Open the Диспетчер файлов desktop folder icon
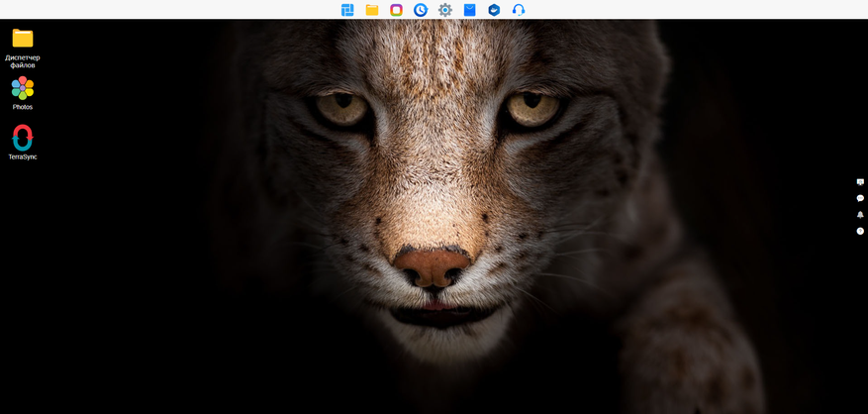Screen dimensions: 868x414 pyautogui.click(x=23, y=39)
